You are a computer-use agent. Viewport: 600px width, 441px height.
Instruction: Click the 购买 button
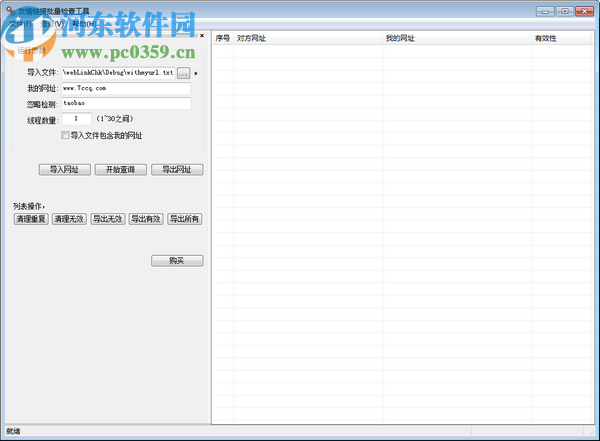coord(177,261)
